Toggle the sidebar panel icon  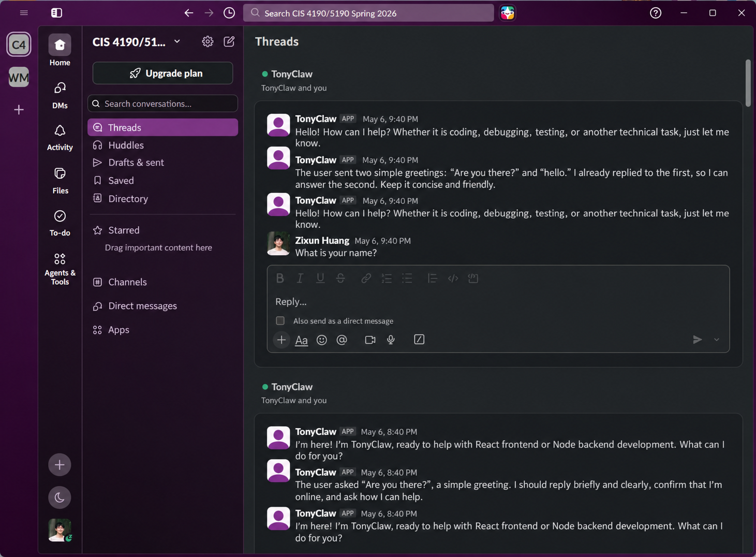point(56,13)
